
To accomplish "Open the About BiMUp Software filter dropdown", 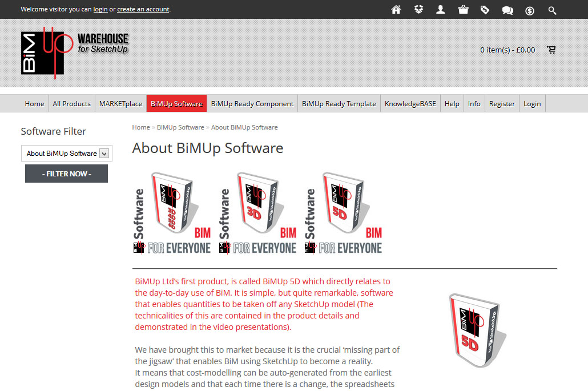I will pyautogui.click(x=67, y=154).
